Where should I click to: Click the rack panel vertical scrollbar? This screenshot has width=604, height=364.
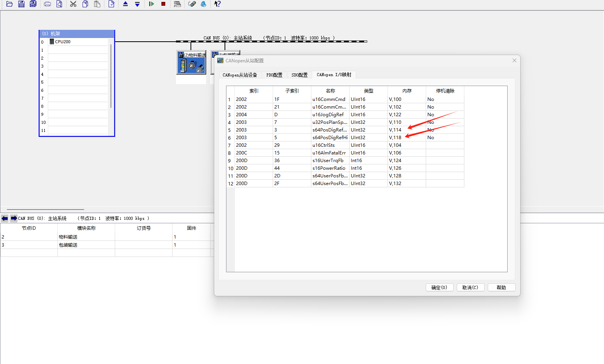[x=111, y=76]
